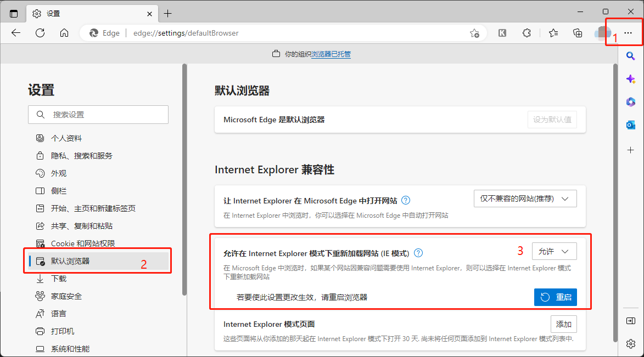Close the 设置 tab
Screen dimensions: 644x357
149,14
